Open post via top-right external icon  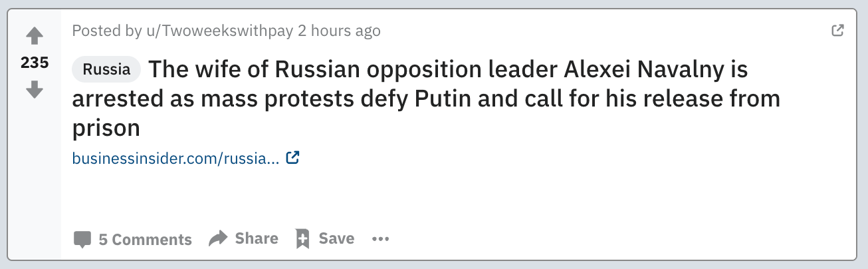pos(838,30)
